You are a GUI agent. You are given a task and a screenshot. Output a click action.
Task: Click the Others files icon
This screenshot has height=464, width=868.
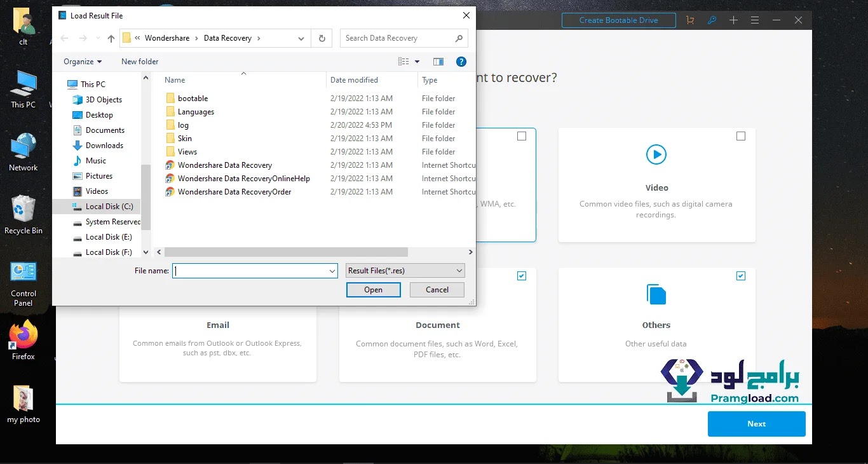click(656, 294)
